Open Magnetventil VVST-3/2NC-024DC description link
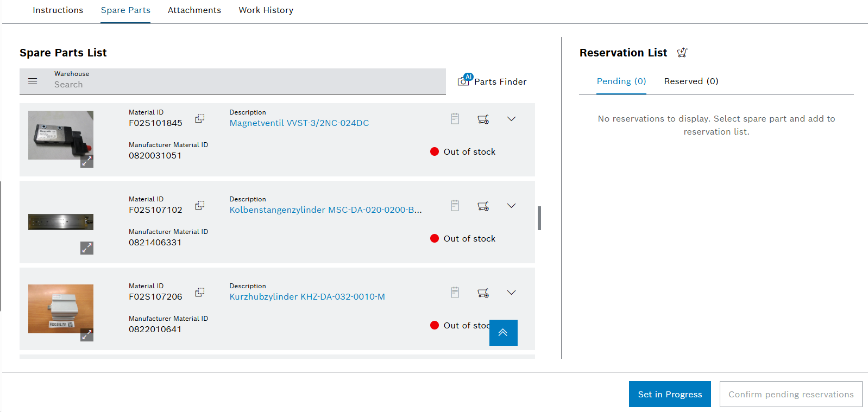 point(299,123)
